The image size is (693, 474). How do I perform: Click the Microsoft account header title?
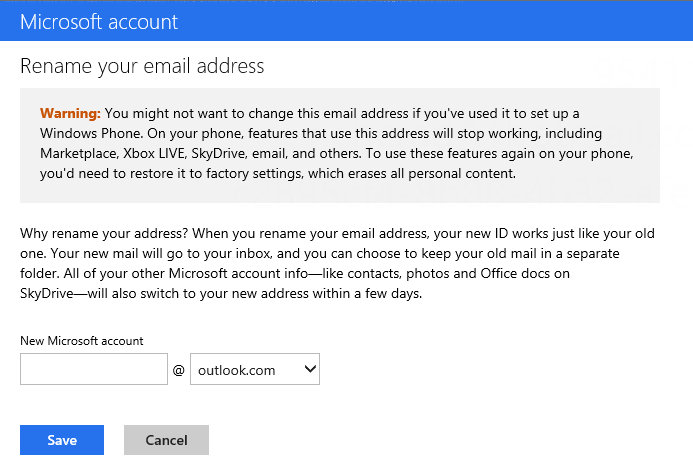(x=99, y=21)
